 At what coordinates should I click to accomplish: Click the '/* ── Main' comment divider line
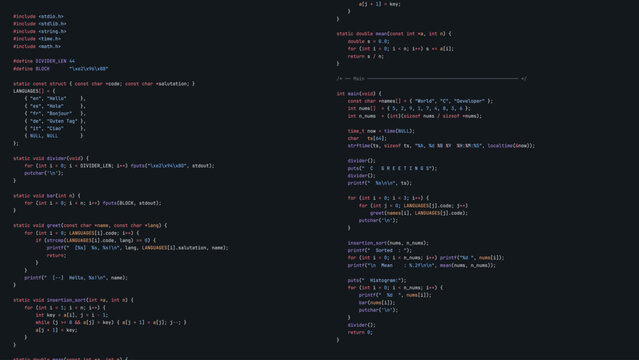(432, 78)
